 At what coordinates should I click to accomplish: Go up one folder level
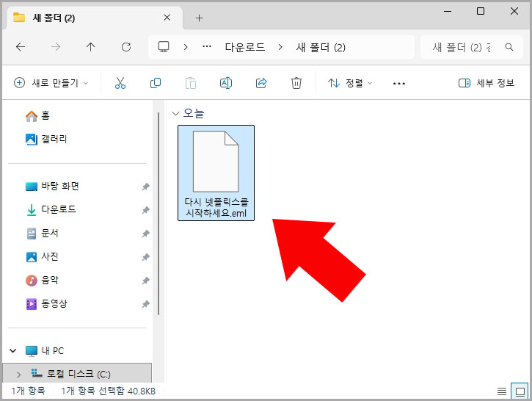click(91, 47)
